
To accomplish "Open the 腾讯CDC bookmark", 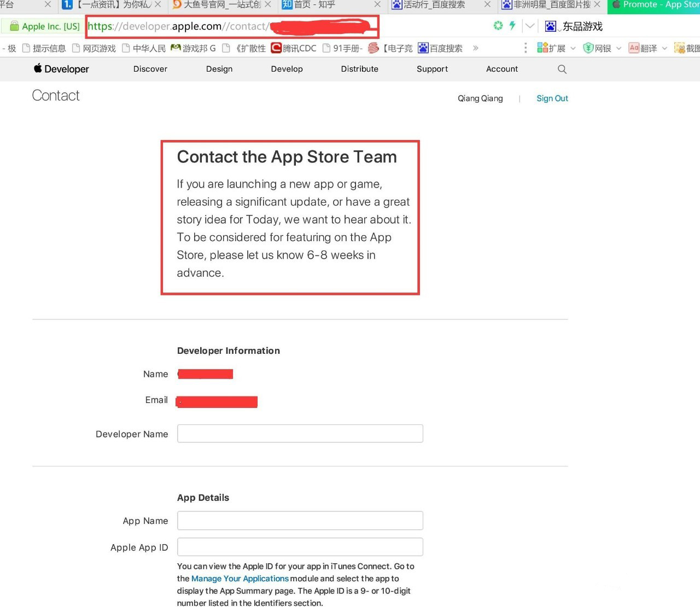I will pos(294,48).
